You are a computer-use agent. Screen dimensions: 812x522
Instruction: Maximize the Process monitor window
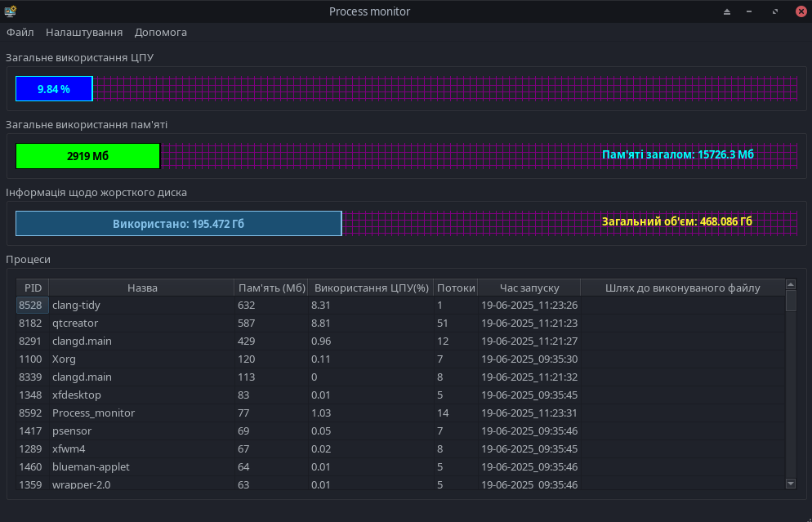coord(774,11)
